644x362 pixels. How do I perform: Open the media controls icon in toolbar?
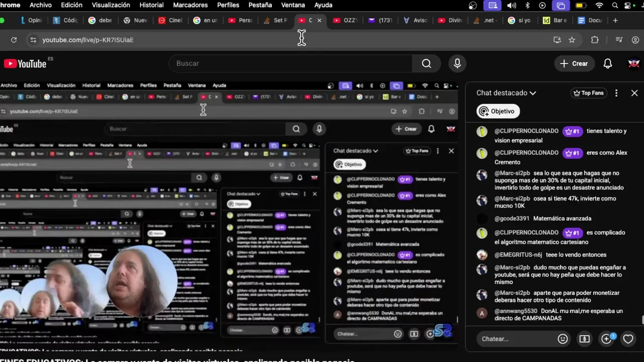pos(619,40)
